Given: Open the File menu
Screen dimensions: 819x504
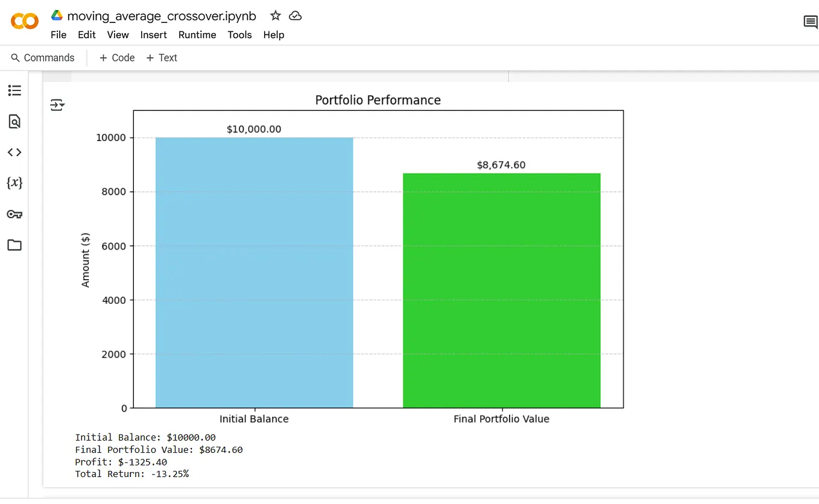Looking at the screenshot, I should click(58, 34).
